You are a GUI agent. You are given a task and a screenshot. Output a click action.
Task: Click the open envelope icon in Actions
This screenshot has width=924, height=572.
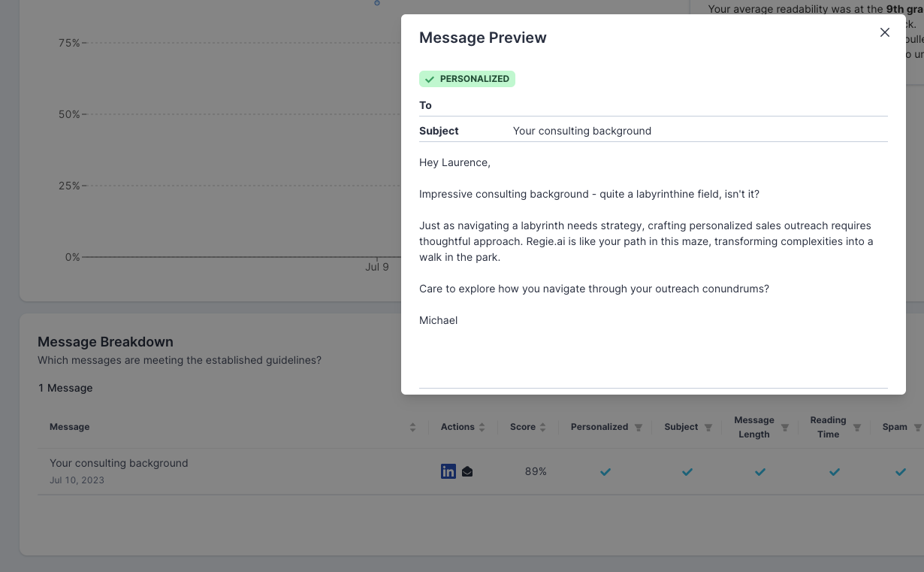[467, 472]
